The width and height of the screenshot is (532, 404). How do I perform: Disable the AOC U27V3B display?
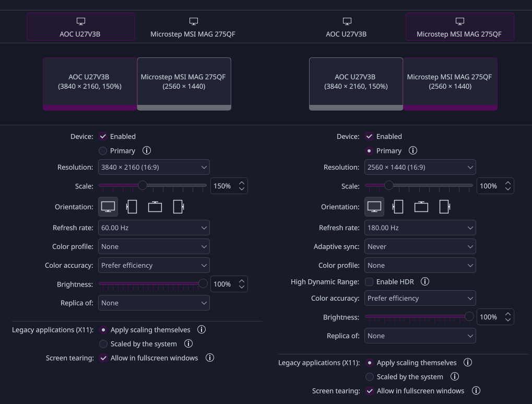103,136
